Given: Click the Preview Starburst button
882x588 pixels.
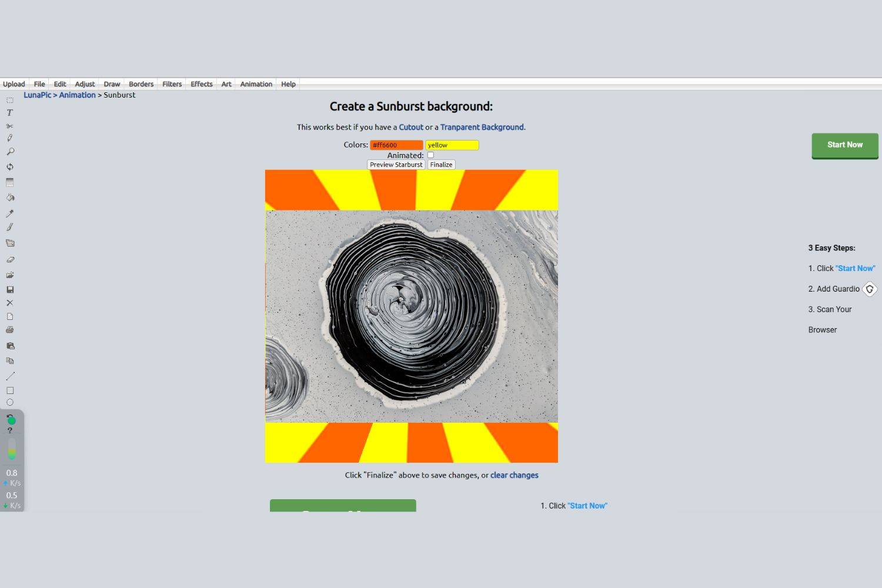Looking at the screenshot, I should coord(396,165).
